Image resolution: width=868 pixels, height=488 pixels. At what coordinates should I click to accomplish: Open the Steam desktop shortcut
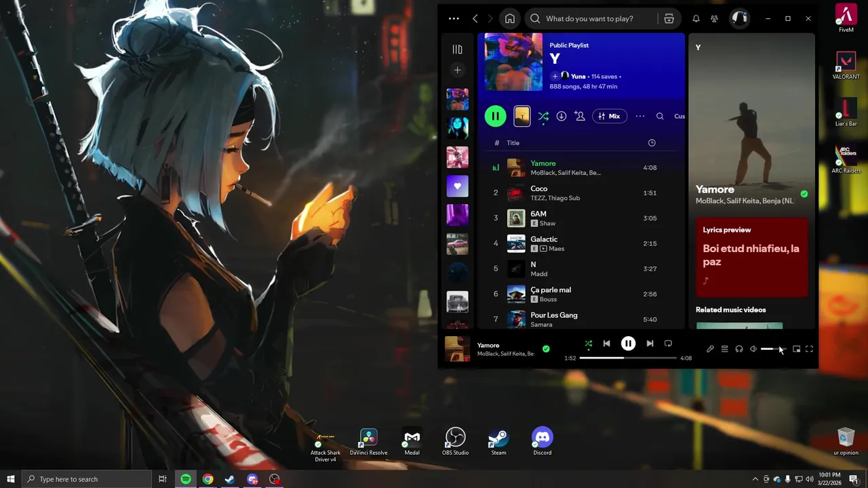coord(498,442)
